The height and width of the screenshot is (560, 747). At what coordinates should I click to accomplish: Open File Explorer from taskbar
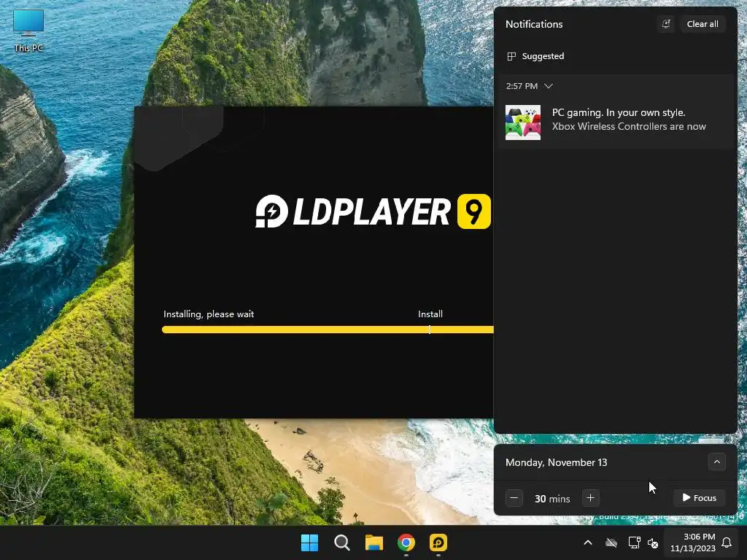[x=374, y=542]
